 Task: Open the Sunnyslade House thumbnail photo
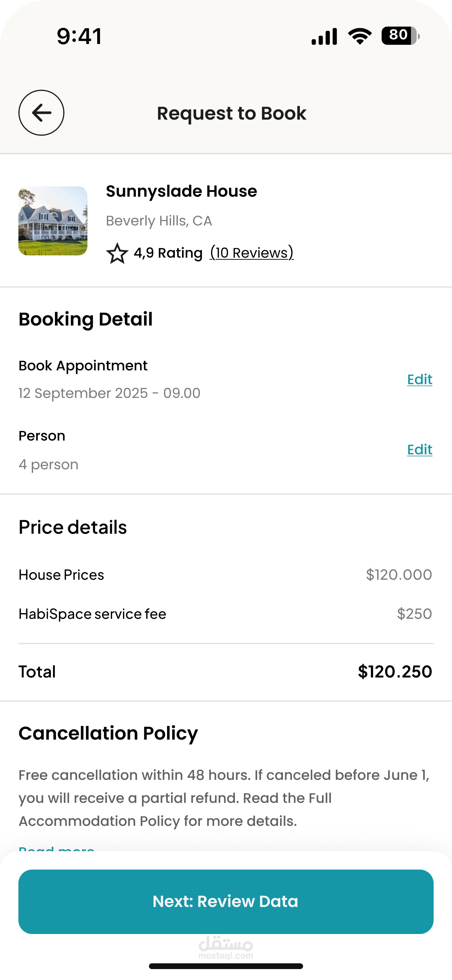click(53, 221)
